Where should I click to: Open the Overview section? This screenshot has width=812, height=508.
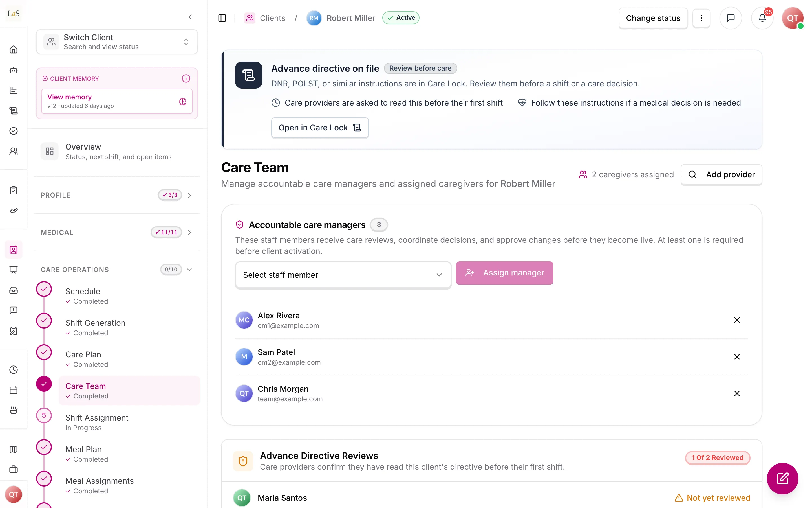pos(117,152)
